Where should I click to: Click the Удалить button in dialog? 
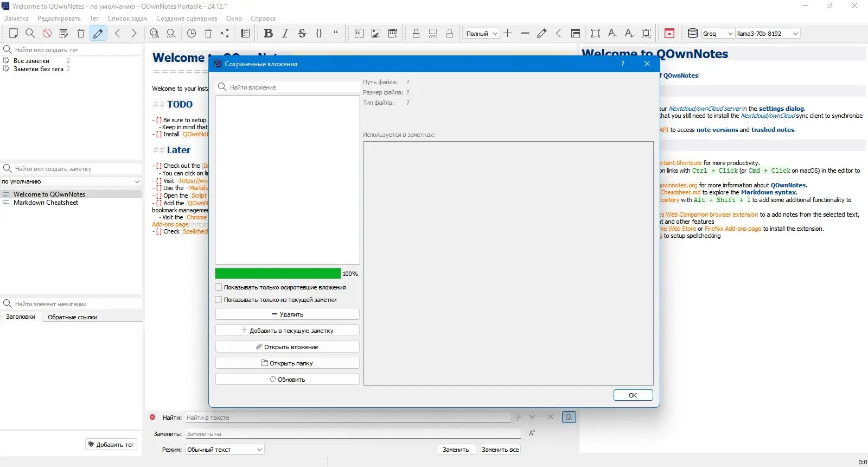pos(288,314)
